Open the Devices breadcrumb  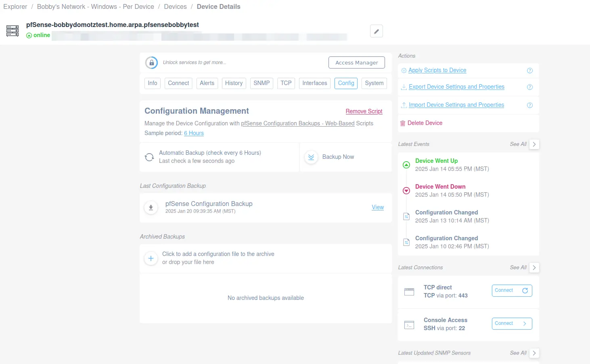(x=175, y=6)
